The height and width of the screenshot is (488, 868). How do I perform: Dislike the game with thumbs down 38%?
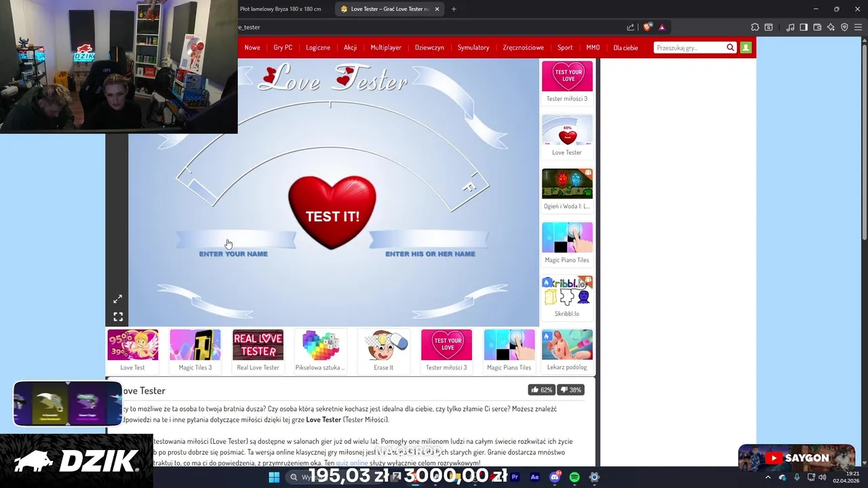(x=571, y=390)
